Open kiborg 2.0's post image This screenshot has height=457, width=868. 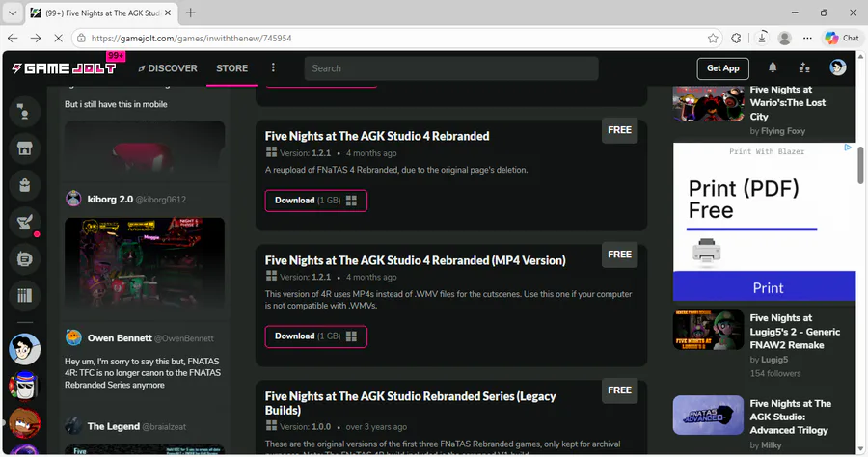pyautogui.click(x=145, y=264)
